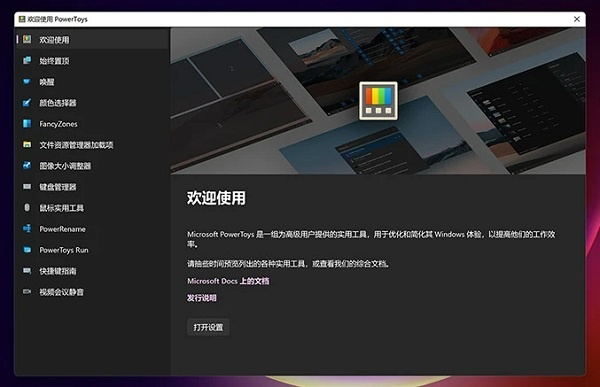Image resolution: width=600 pixels, height=387 pixels.
Task: Click the PowerRename icon
Action: (x=27, y=229)
